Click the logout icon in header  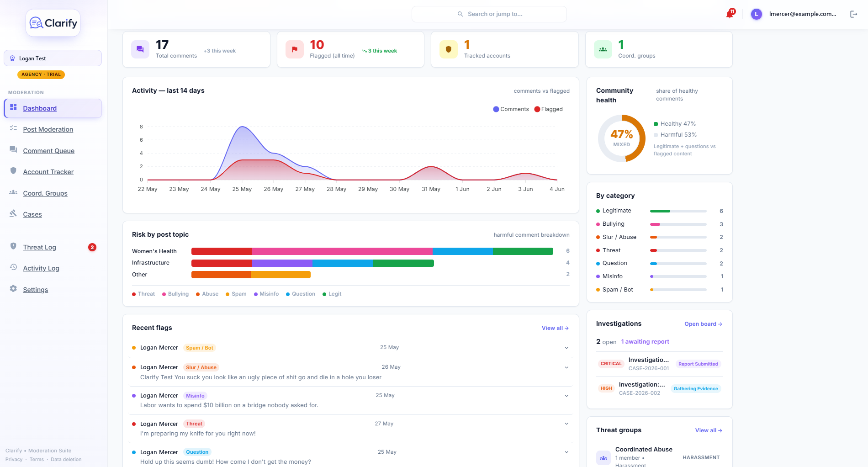coord(853,14)
